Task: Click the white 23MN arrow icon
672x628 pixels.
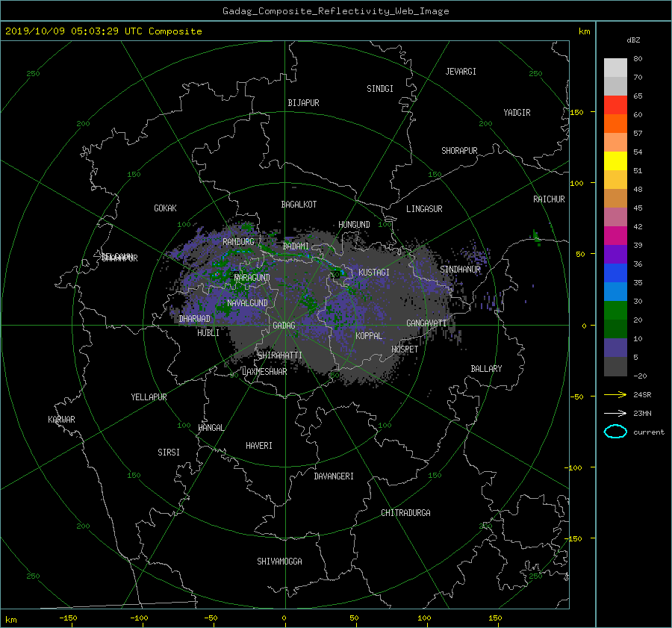Action: click(x=615, y=413)
